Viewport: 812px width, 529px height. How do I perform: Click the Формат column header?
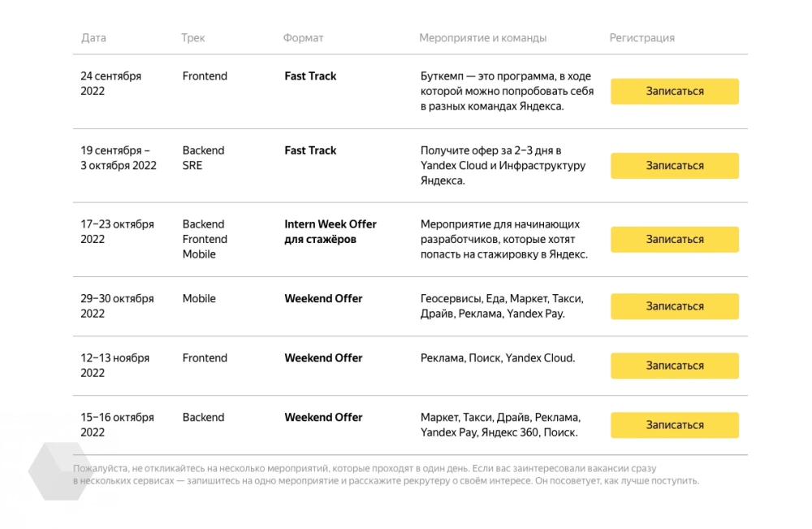tap(303, 38)
